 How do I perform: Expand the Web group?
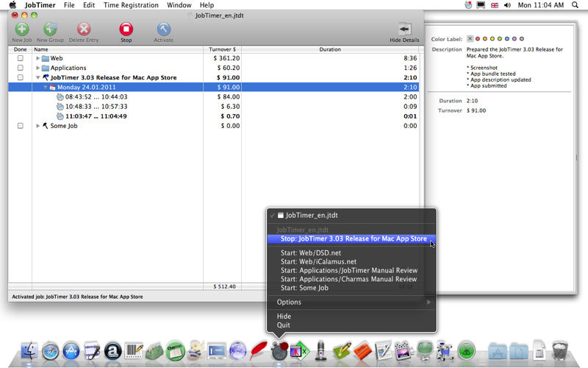click(x=38, y=58)
